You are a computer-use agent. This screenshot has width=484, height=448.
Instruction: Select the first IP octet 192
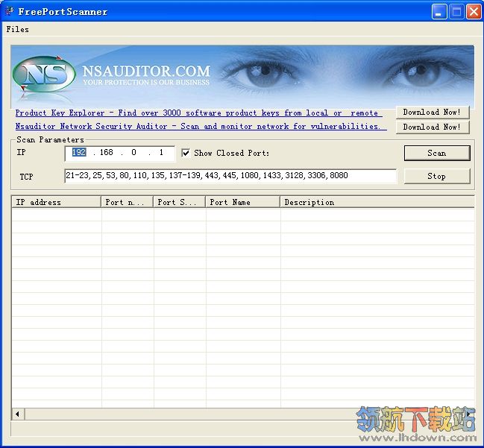click(79, 152)
